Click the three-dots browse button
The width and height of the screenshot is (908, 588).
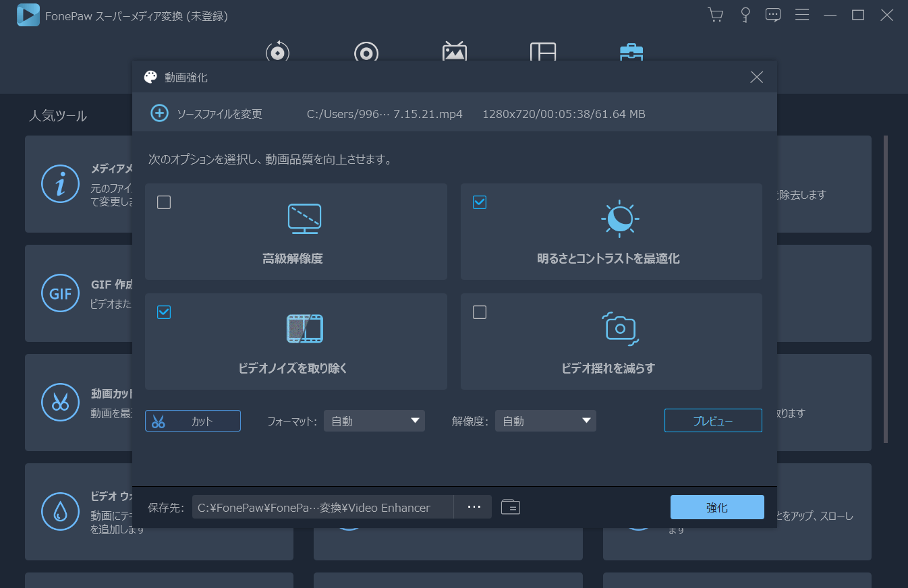[474, 507]
